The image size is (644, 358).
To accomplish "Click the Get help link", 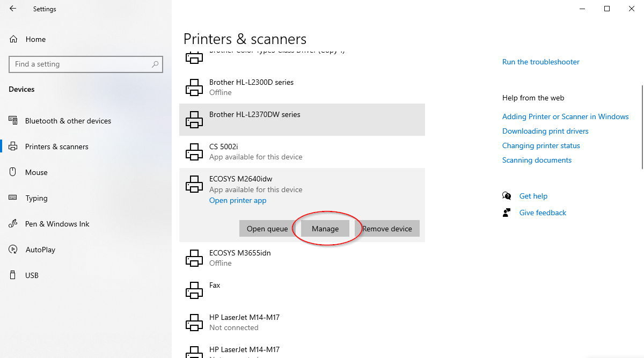I will click(533, 196).
